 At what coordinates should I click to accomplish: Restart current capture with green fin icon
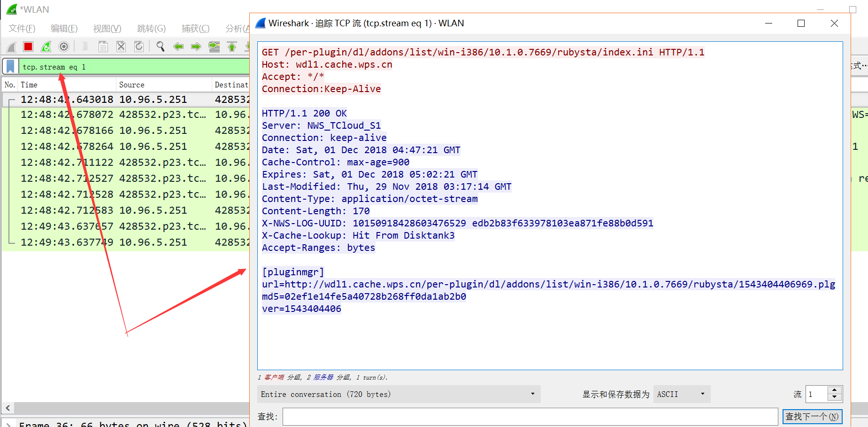point(46,47)
